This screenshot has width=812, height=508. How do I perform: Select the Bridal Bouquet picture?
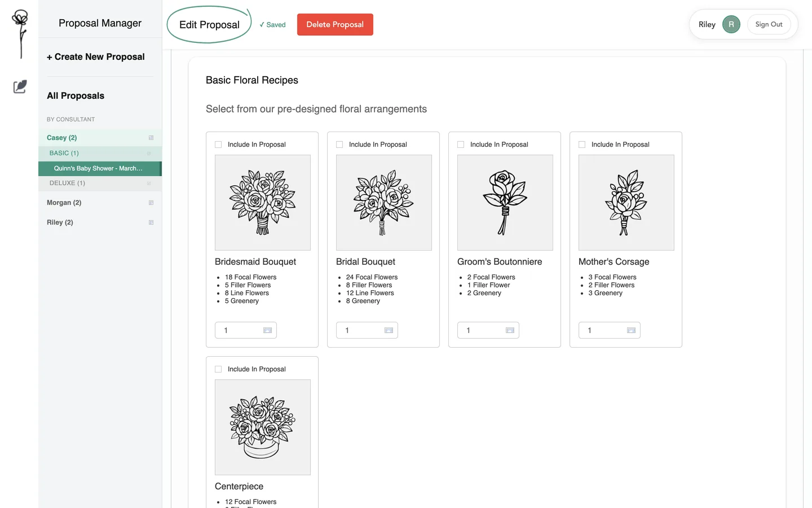point(384,203)
